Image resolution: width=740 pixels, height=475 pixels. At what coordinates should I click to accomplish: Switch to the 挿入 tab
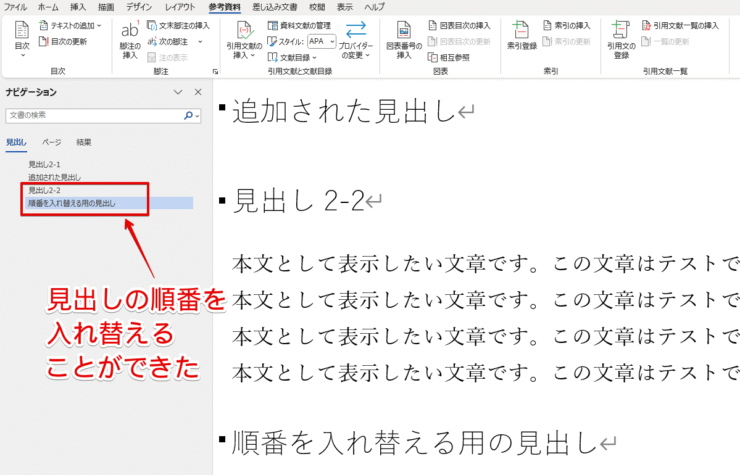coord(78,7)
